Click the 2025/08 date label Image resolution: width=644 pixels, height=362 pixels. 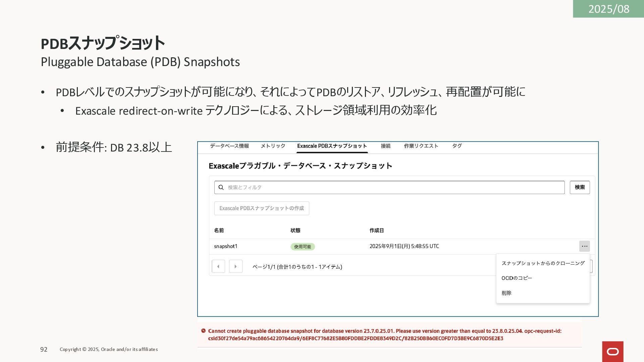(608, 9)
